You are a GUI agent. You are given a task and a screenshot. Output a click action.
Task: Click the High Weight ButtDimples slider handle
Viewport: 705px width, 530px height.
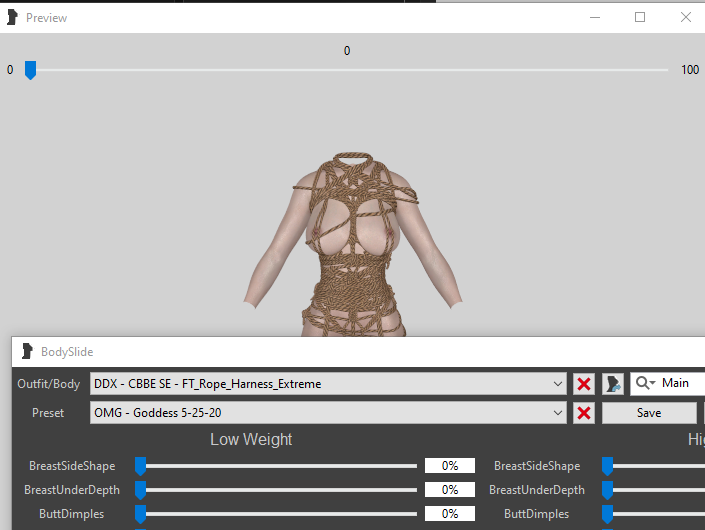(607, 514)
